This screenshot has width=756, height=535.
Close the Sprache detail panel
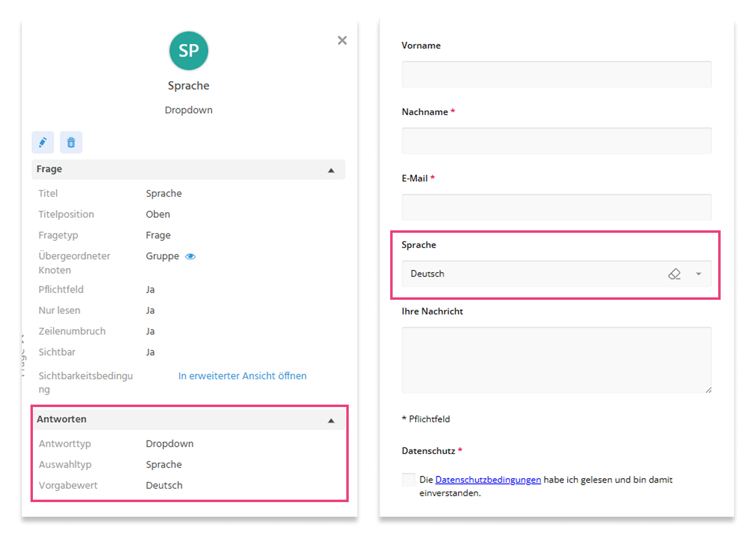click(342, 40)
